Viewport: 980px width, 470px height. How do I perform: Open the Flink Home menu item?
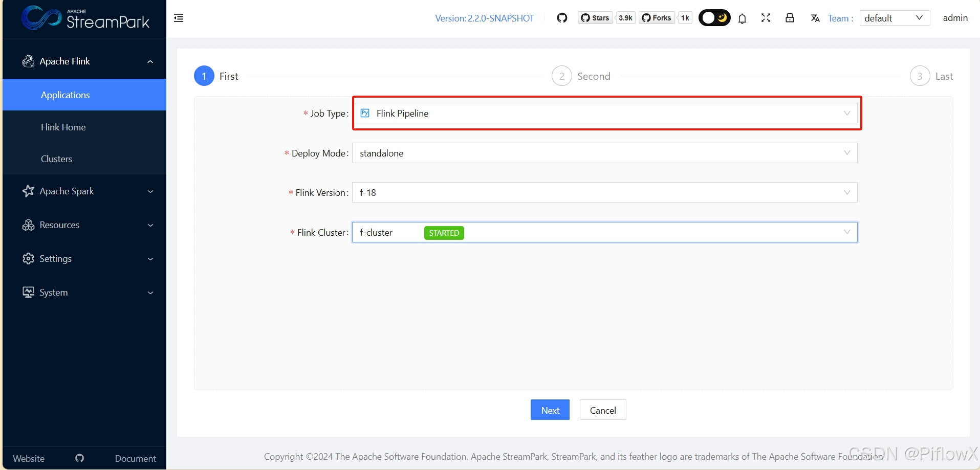click(x=84, y=127)
